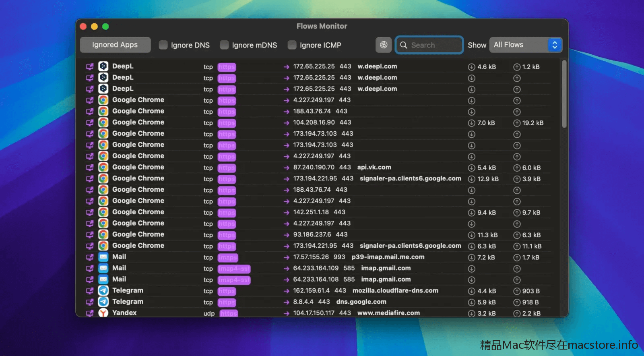The image size is (644, 356).
Task: Click the upload arrow icon beside 19.2 kB
Action: click(x=517, y=123)
